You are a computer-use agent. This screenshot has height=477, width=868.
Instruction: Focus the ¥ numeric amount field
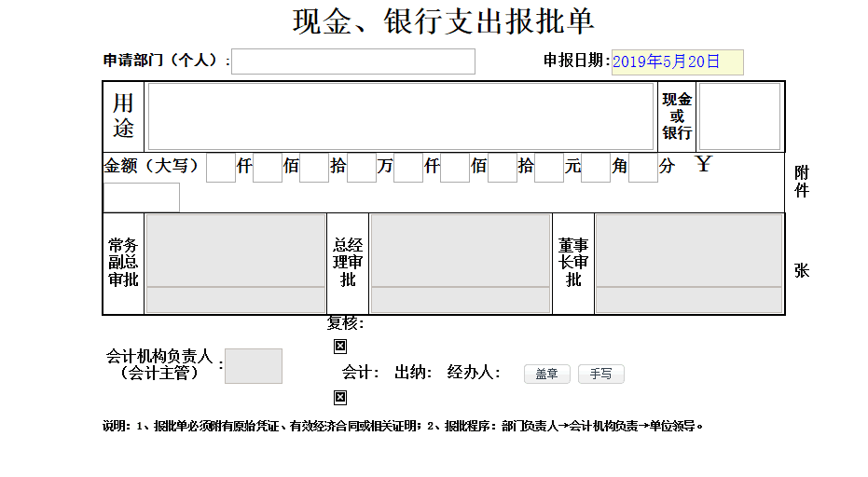point(141,198)
